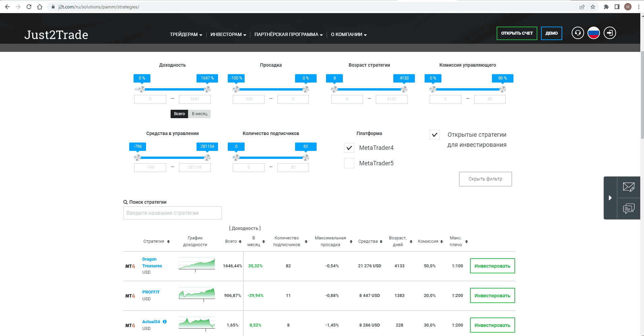Invest in Actual54 strategy

[x=492, y=325]
